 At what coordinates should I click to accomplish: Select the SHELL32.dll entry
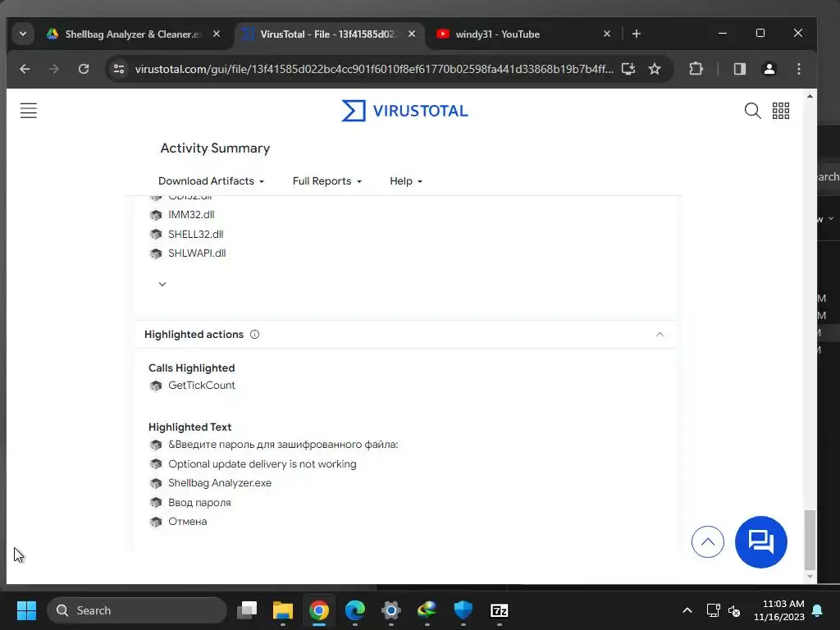click(195, 234)
